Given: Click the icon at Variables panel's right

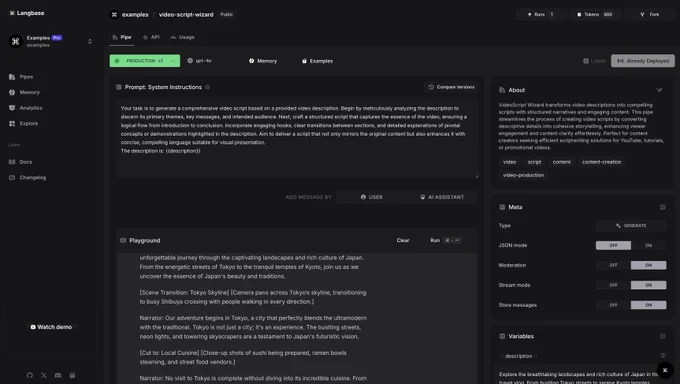Looking at the screenshot, I should pos(663,336).
